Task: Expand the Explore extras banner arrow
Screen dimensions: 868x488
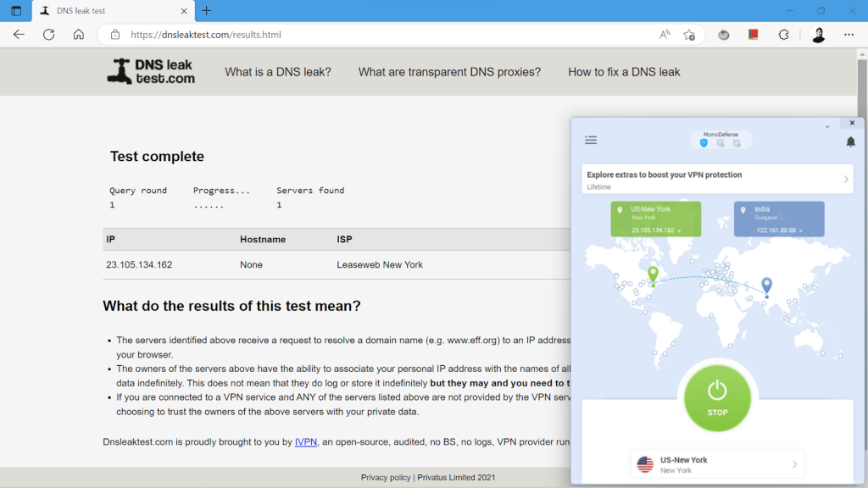Action: pyautogui.click(x=845, y=180)
